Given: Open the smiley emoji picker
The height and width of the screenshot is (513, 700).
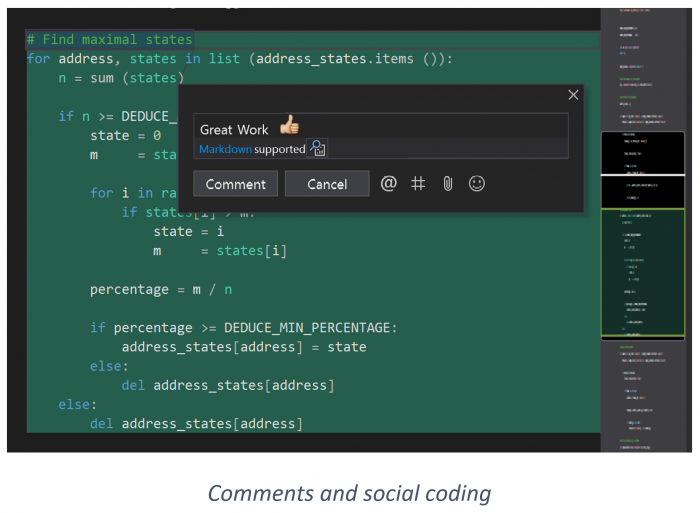Looking at the screenshot, I should tap(477, 183).
